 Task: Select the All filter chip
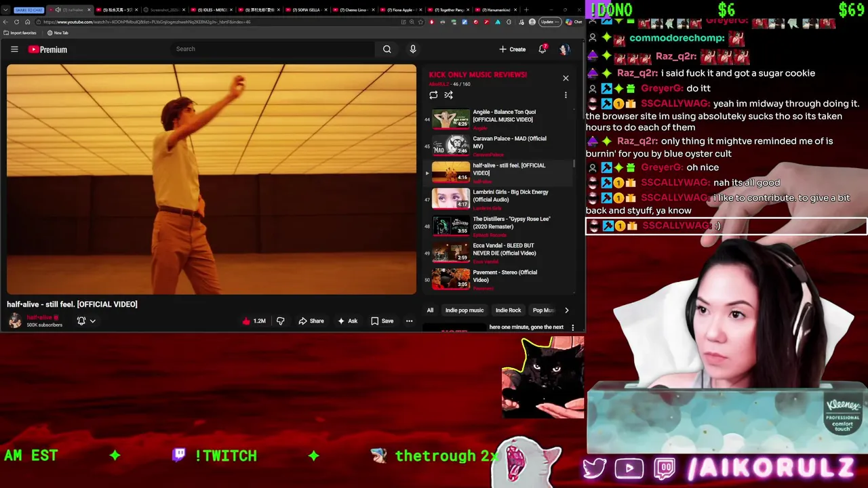tap(430, 310)
